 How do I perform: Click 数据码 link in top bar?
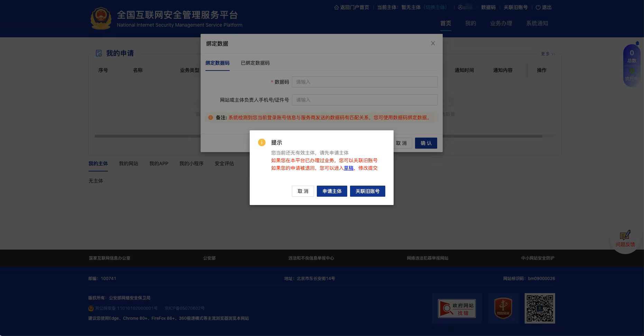click(x=488, y=7)
